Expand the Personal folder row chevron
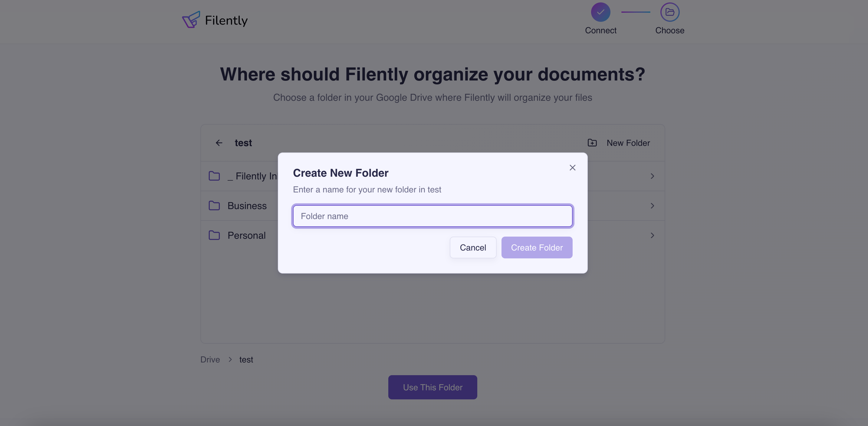 pyautogui.click(x=652, y=235)
